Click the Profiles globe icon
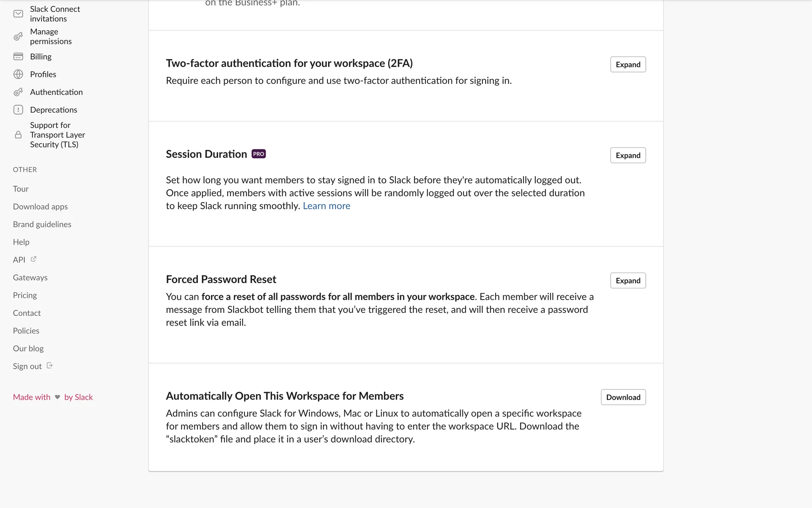 (x=18, y=75)
